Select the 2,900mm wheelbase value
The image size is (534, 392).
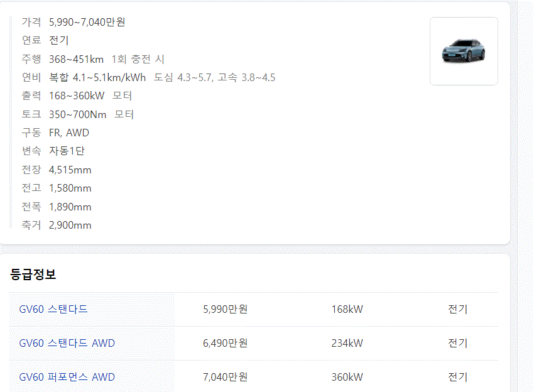70,226
